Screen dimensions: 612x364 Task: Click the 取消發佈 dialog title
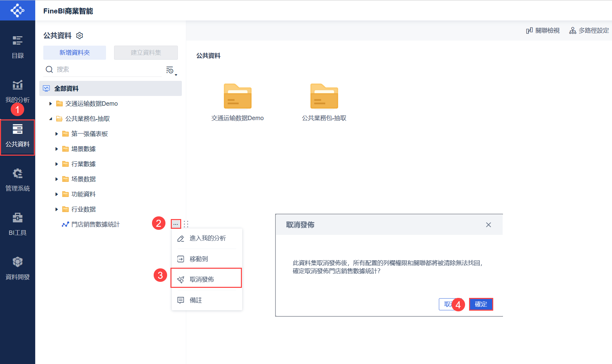(x=300, y=225)
